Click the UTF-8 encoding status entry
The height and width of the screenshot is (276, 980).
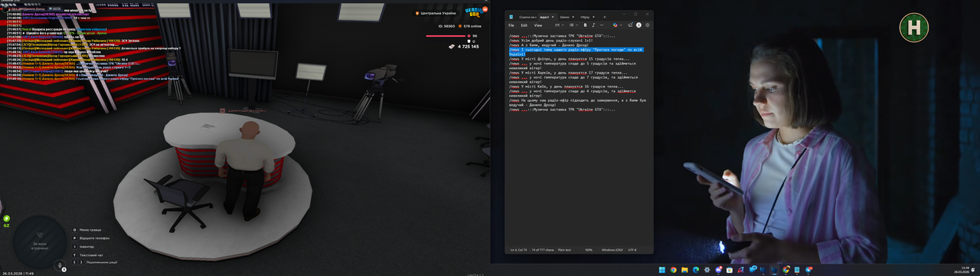coord(632,250)
